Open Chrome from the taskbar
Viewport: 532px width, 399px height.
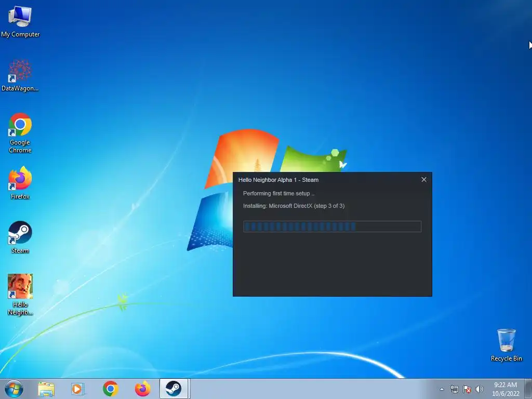[x=111, y=389]
